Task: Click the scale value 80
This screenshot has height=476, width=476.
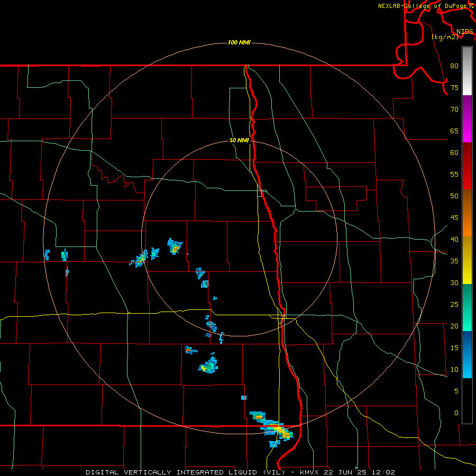Action: coord(454,66)
